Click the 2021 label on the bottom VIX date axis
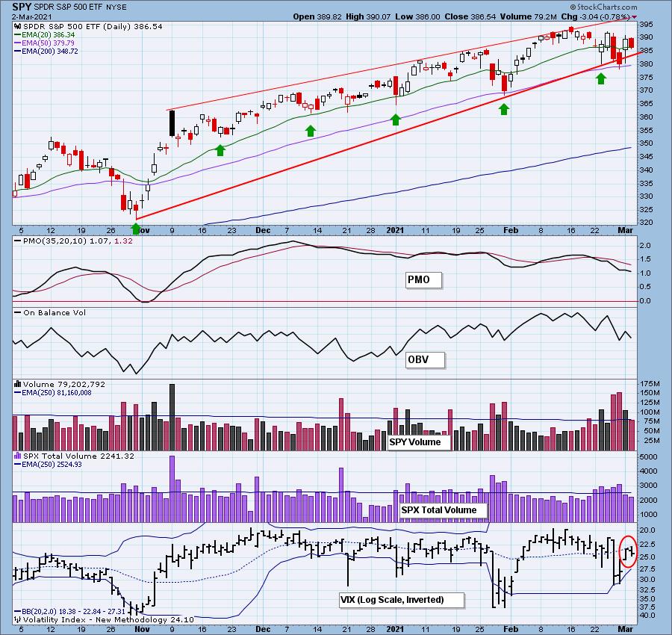Image resolution: width=672 pixels, height=635 pixels. pos(395,629)
